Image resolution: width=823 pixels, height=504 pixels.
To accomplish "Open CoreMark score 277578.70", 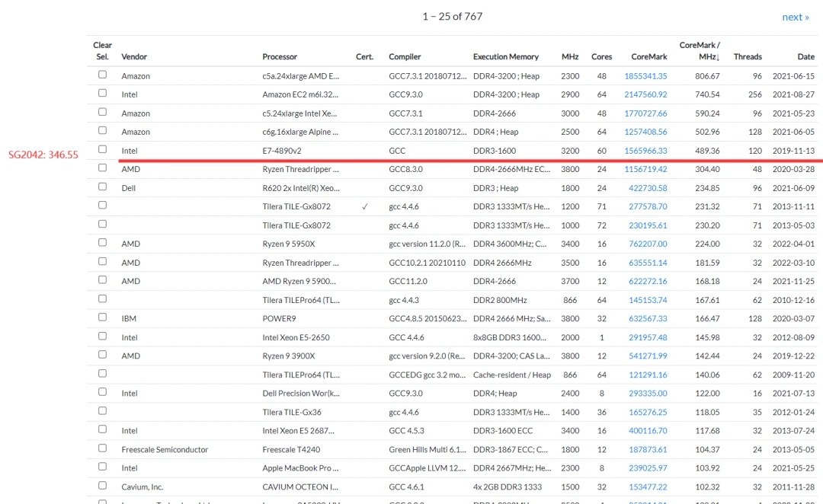I will coord(648,206).
